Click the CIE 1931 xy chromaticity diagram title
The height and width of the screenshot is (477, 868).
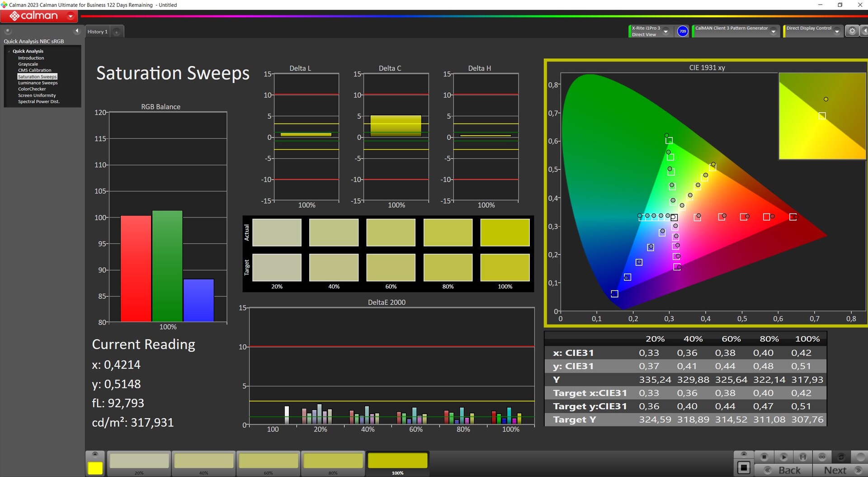point(707,68)
